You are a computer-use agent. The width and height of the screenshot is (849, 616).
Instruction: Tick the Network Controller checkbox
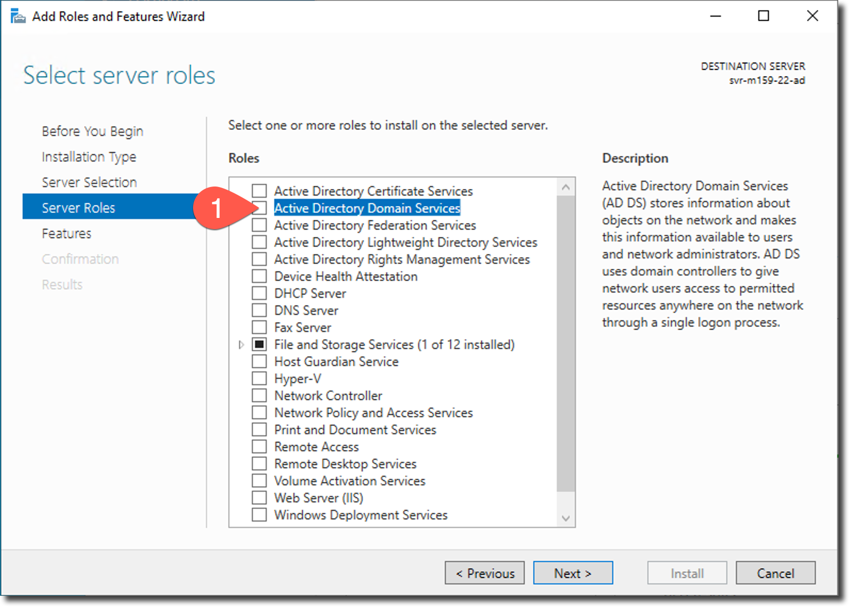pyautogui.click(x=259, y=395)
